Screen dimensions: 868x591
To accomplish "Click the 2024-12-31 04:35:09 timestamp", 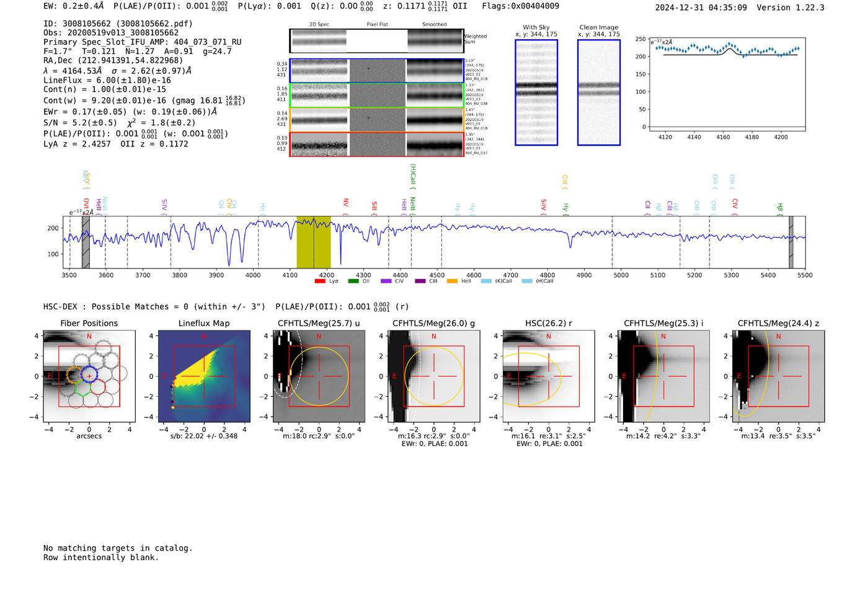I will tap(701, 7).
